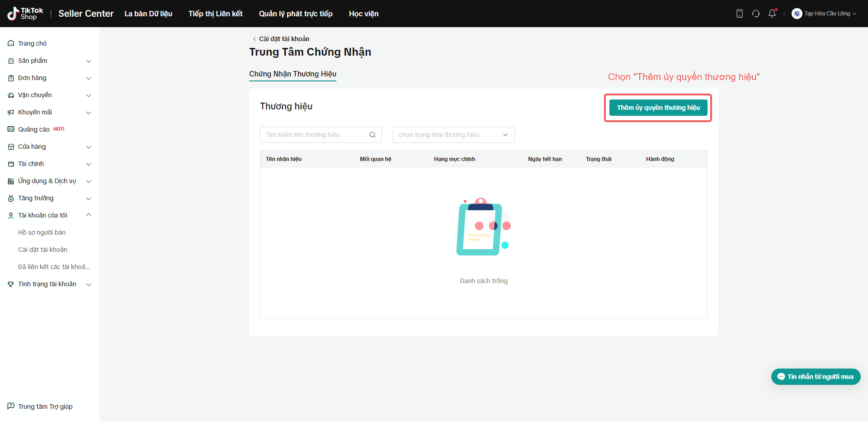Open Trung tâm Trợ giúp help center
Image resolution: width=868 pixels, height=421 pixels.
point(45,407)
